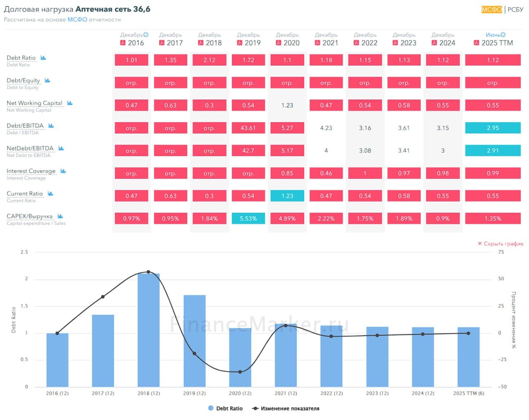Click the PDF icon for the 2019 report
Screen dimensions: 529x420
pyautogui.click(x=239, y=43)
